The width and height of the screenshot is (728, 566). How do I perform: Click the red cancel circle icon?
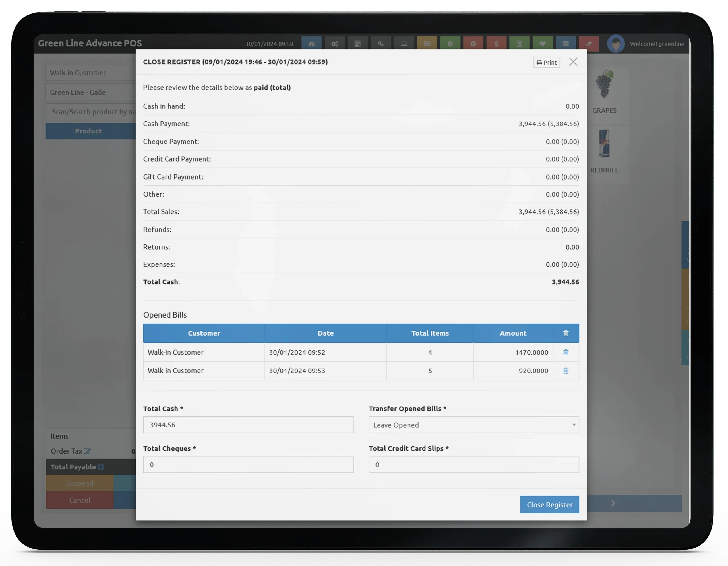pyautogui.click(x=473, y=43)
